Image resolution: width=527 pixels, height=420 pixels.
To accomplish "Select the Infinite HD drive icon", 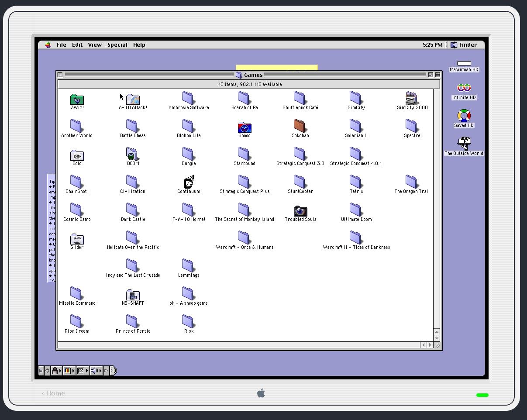I will [464, 88].
